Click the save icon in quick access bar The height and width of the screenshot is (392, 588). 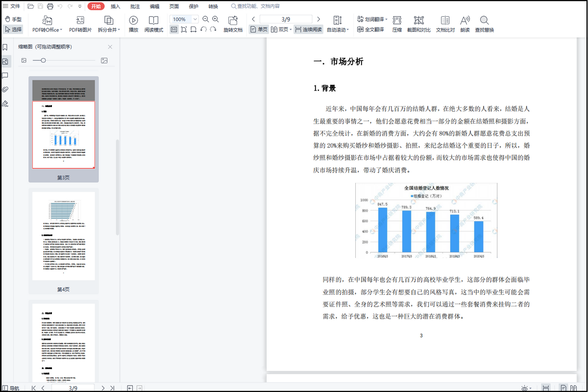[x=40, y=6]
